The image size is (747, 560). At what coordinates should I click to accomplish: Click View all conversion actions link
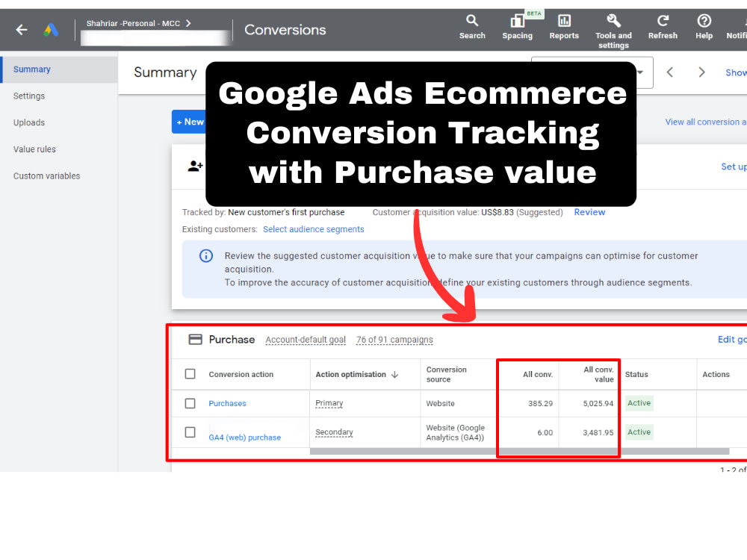[706, 122]
